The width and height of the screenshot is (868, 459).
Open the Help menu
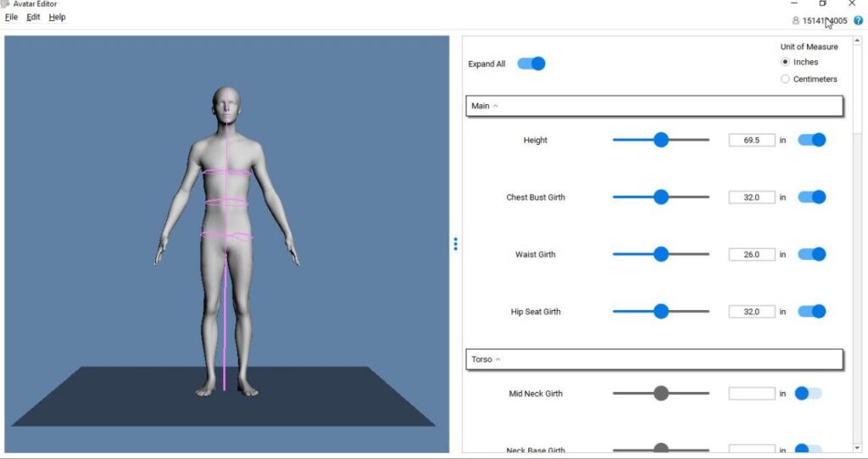[x=57, y=17]
